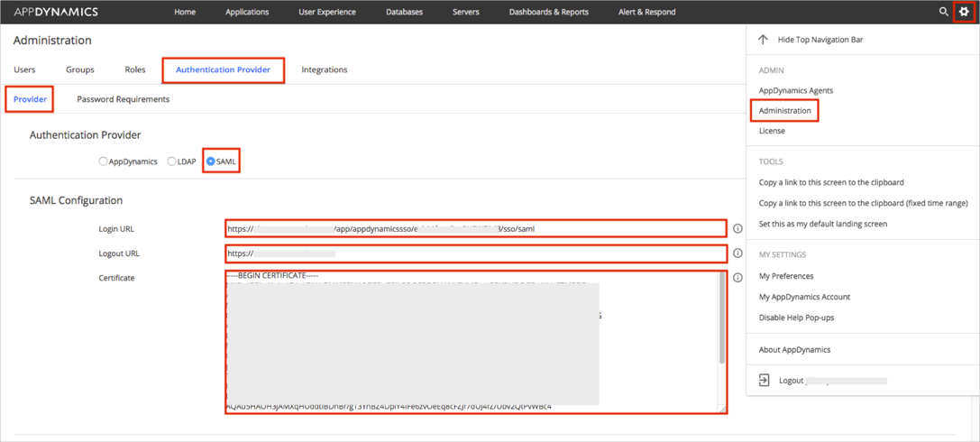Image resolution: width=980 pixels, height=442 pixels.
Task: Click the Logout door icon
Action: (x=764, y=381)
